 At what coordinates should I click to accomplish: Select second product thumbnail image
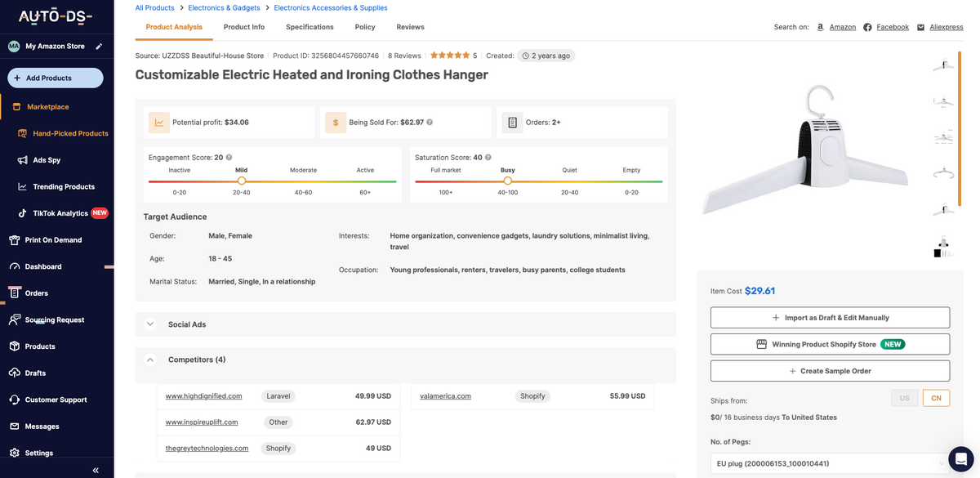point(944,102)
